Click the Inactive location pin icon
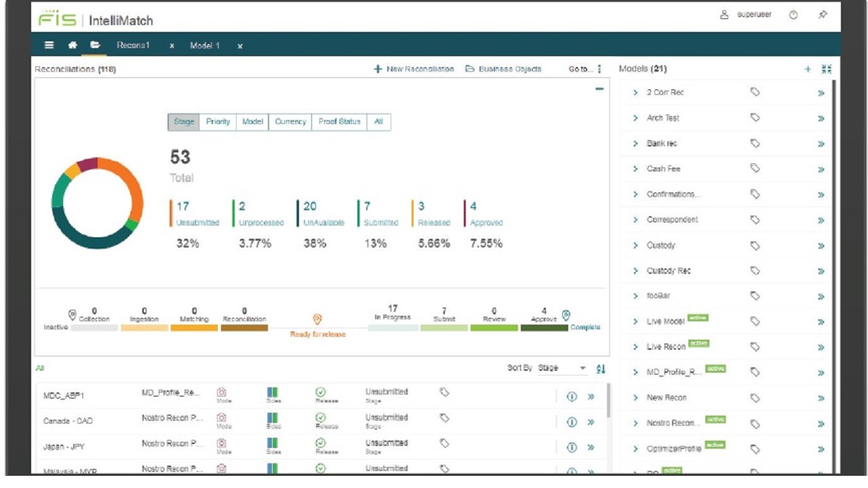 [x=73, y=315]
